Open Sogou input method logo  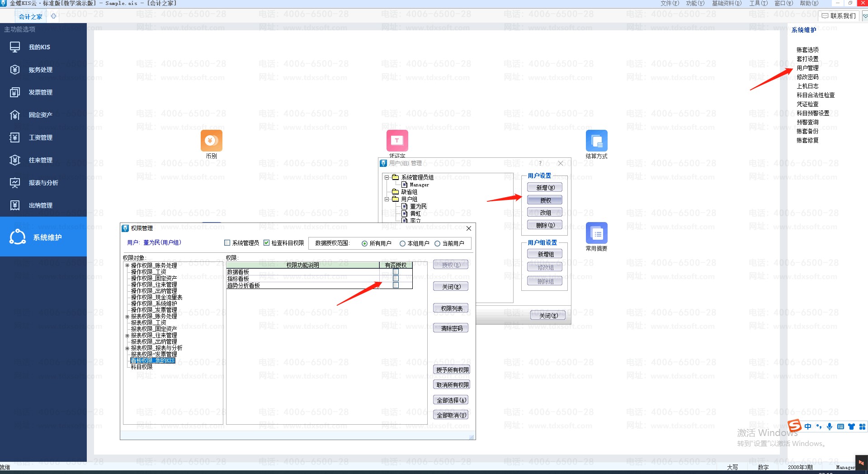(794, 426)
